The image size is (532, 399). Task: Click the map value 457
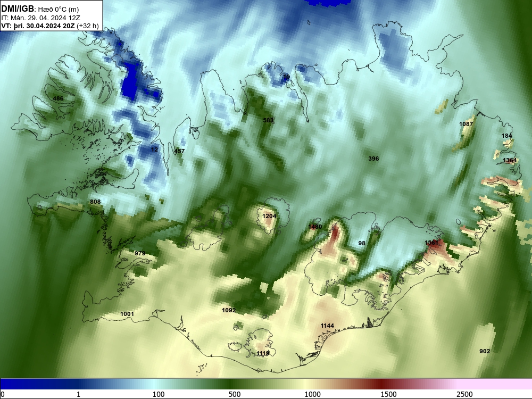point(179,151)
